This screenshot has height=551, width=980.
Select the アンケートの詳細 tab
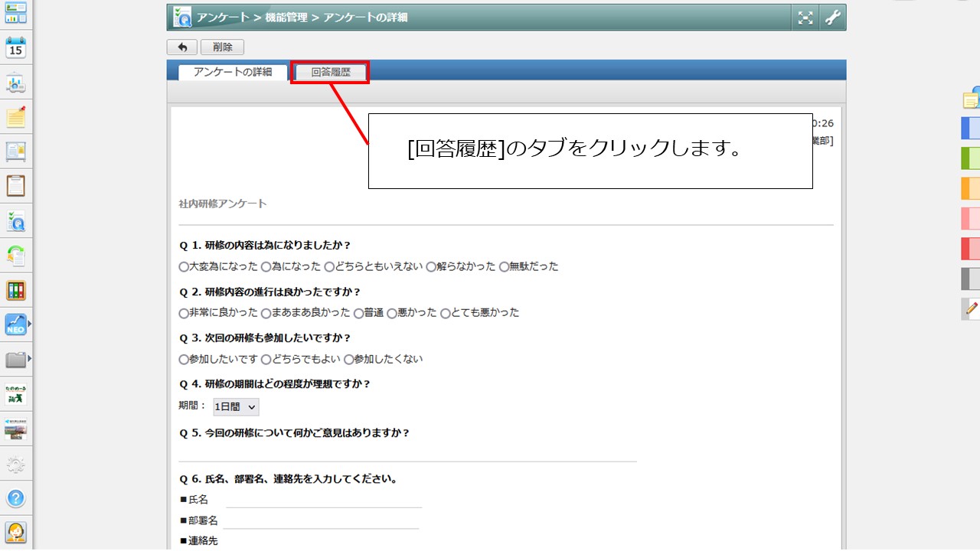233,73
